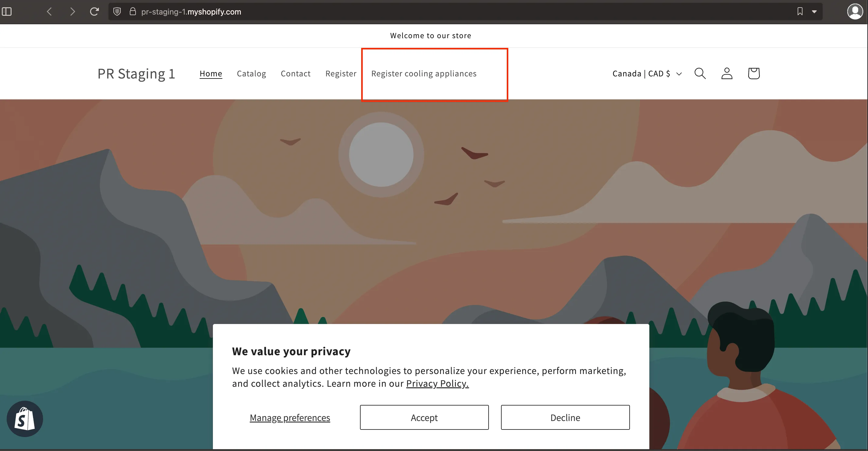Reload the page with the refresh icon
This screenshot has width=868, height=451.
pos(94,12)
